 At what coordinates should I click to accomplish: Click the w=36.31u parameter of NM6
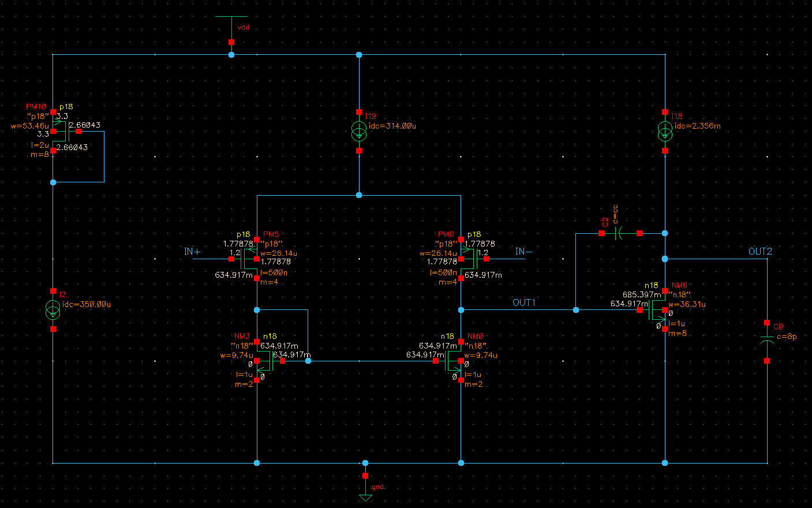tap(687, 304)
